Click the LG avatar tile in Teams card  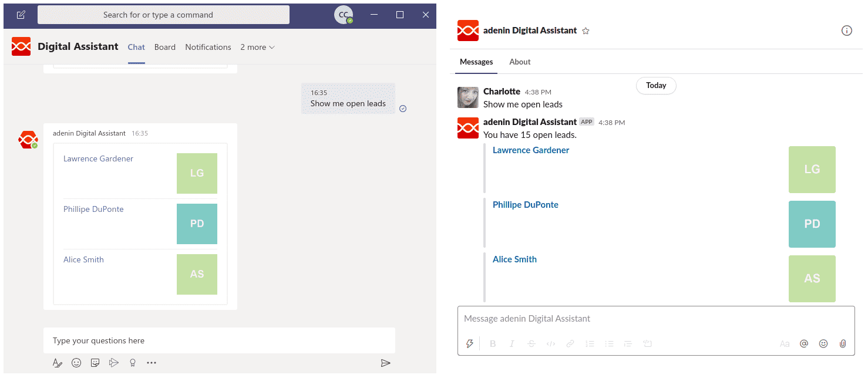pyautogui.click(x=197, y=173)
